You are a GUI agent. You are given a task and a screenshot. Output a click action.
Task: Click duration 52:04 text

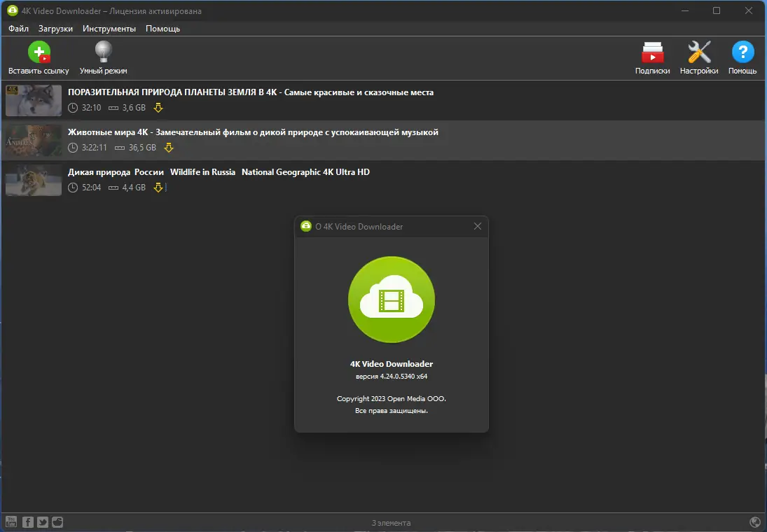click(x=92, y=188)
